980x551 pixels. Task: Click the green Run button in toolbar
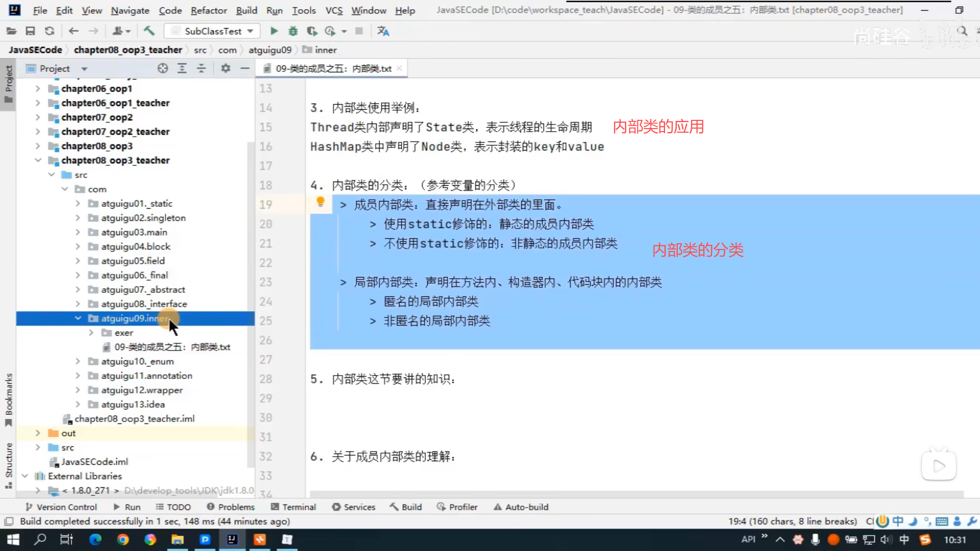coord(274,31)
